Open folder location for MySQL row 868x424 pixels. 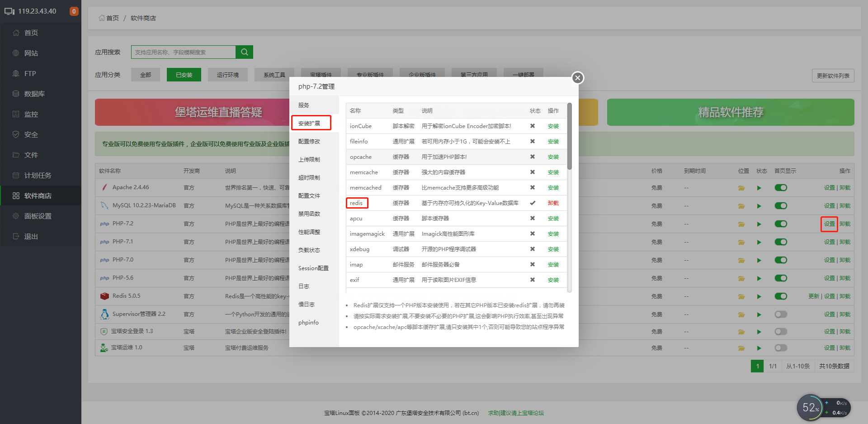[741, 206]
